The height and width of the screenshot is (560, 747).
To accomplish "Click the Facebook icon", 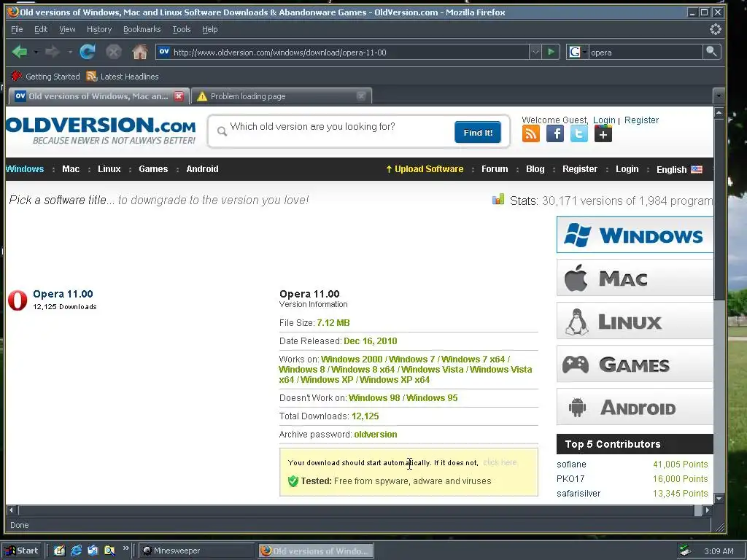I will (555, 134).
